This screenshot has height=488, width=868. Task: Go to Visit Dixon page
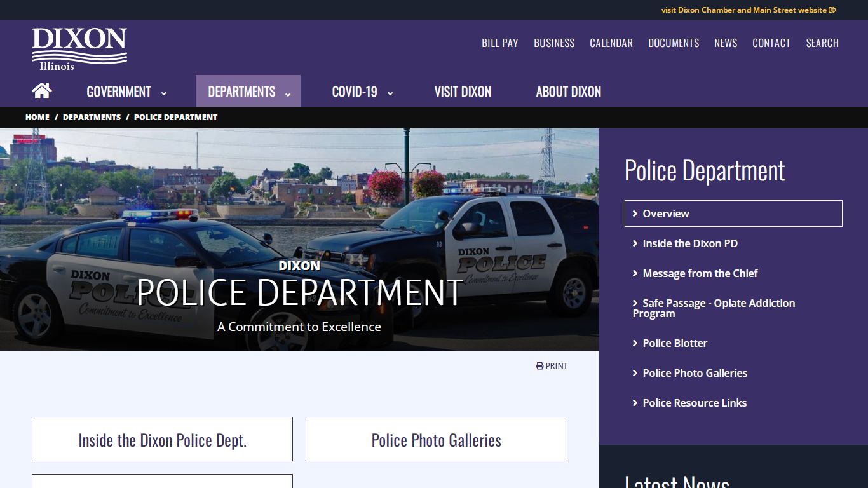point(463,91)
